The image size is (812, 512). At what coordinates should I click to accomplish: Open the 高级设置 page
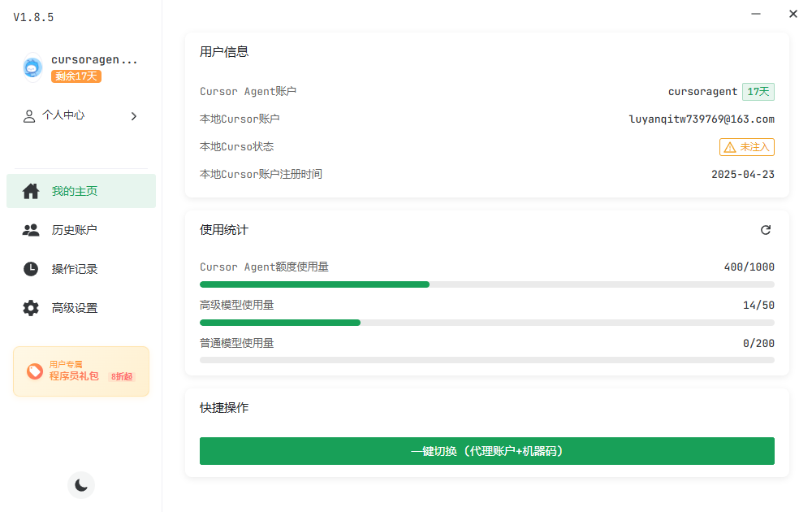81,308
